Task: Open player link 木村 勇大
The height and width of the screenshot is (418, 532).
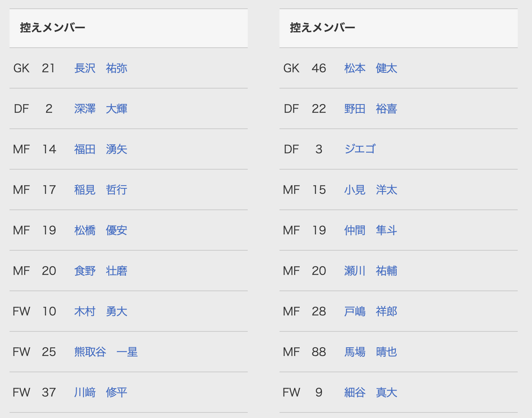Action: [x=101, y=312]
